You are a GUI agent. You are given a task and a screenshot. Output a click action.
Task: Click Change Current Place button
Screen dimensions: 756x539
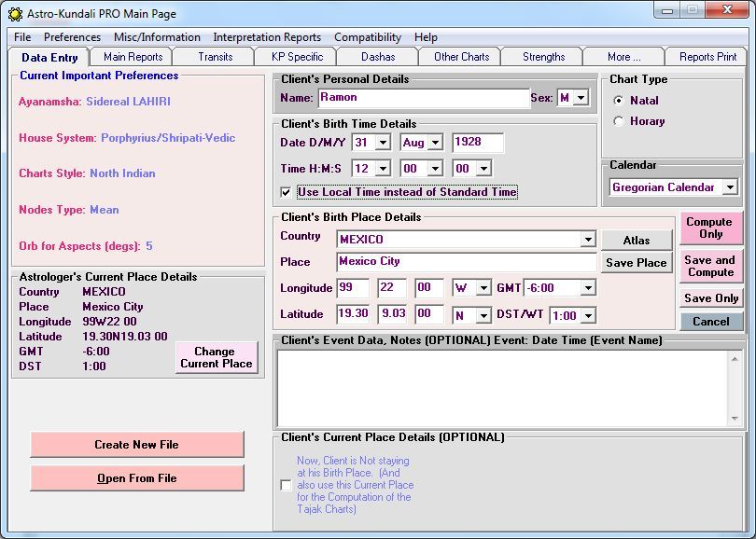pyautogui.click(x=217, y=358)
